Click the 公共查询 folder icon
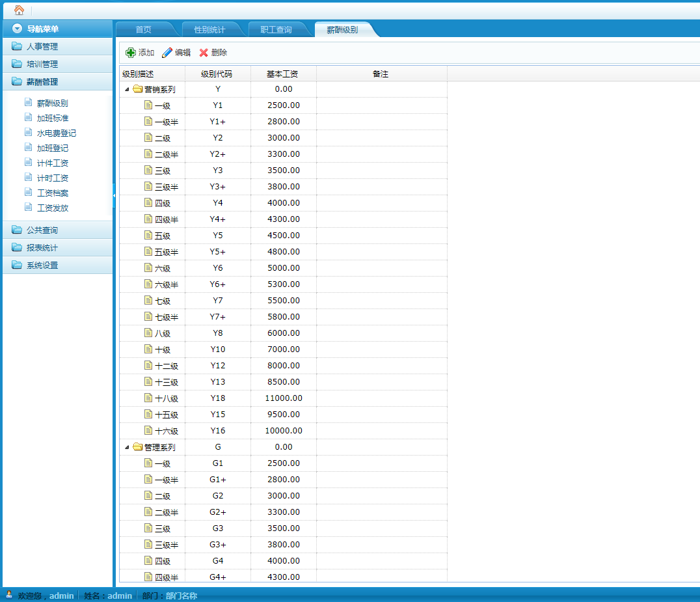The width and height of the screenshot is (700, 602). tap(17, 230)
